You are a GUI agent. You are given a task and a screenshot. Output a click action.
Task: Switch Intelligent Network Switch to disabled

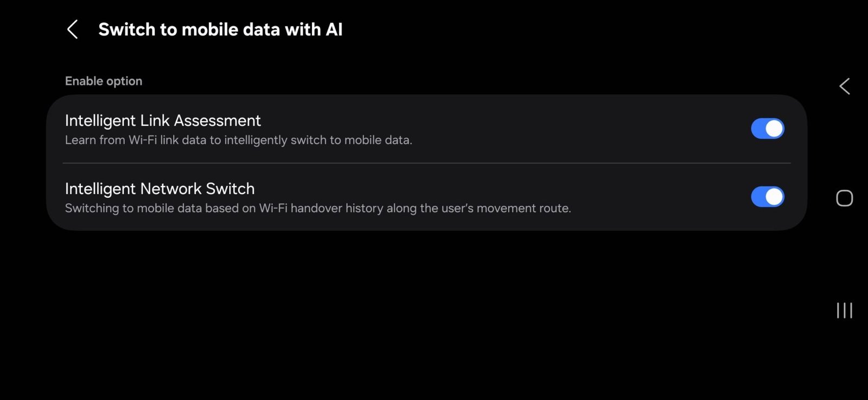click(x=767, y=196)
